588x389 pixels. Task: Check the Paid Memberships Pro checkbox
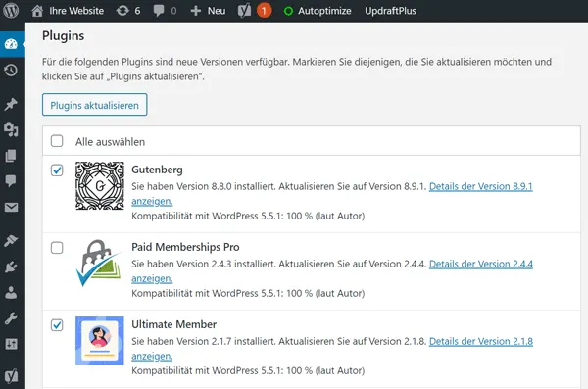tap(57, 248)
